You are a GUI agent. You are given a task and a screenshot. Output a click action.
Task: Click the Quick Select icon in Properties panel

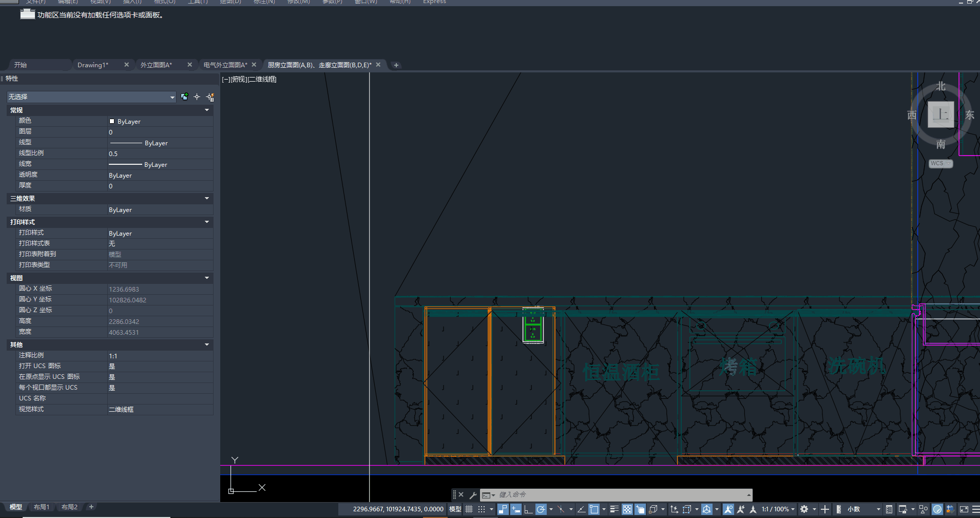210,97
